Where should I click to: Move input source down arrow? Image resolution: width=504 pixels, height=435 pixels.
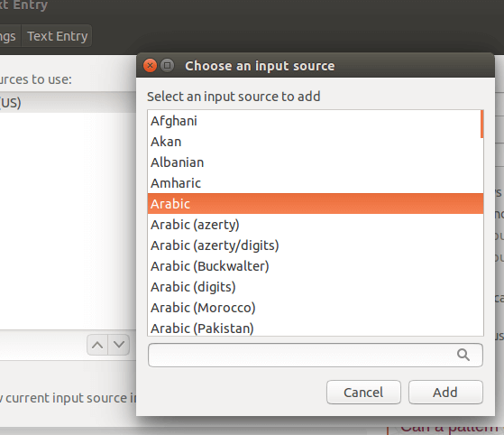point(119,345)
